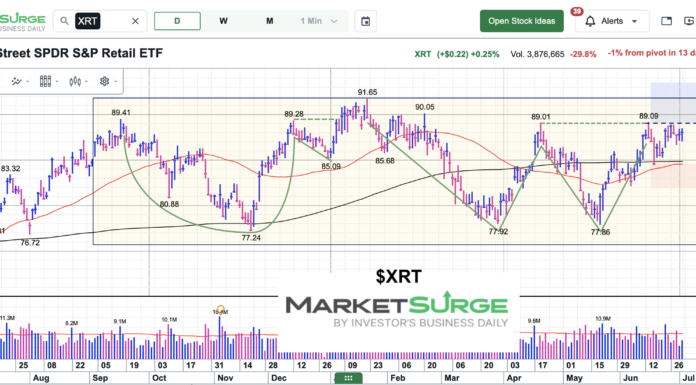Click the XRT (+$0.22) +0.25% quote
The width and height of the screenshot is (696, 385).
pyautogui.click(x=457, y=54)
